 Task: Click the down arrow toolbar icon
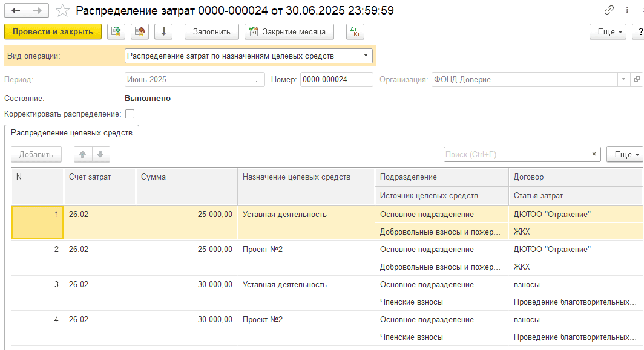[163, 31]
